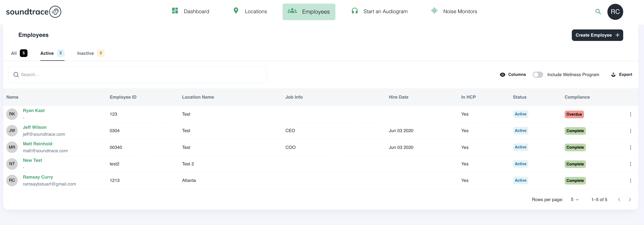Image resolution: width=644 pixels, height=225 pixels.
Task: Open Ramsay Curry's three-dot row menu
Action: 630,181
